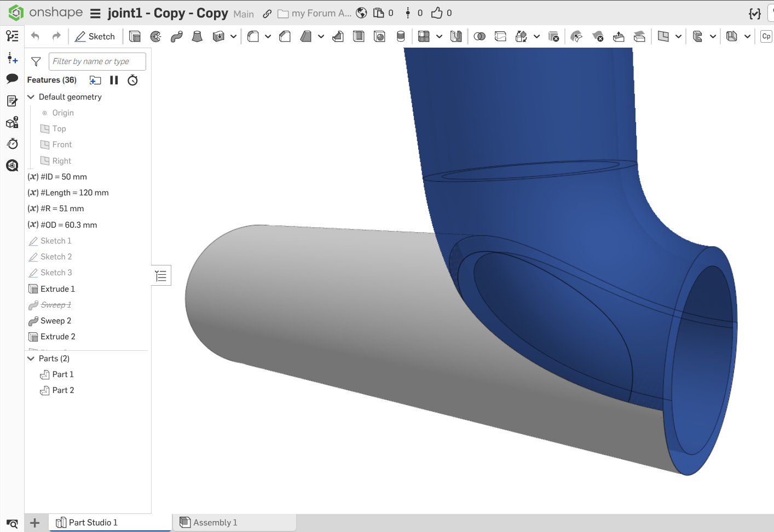The height and width of the screenshot is (532, 774).
Task: Switch to the Assembly 1 tab
Action: [x=215, y=523]
